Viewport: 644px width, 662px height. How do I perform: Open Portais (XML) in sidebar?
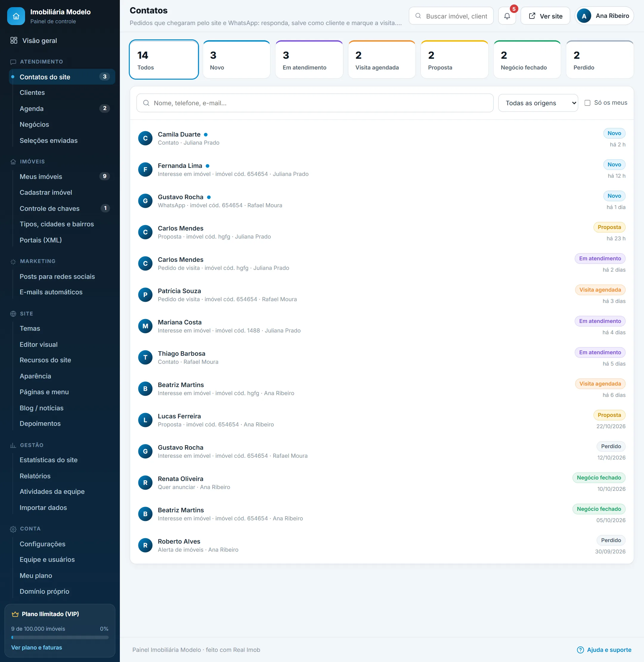point(41,240)
